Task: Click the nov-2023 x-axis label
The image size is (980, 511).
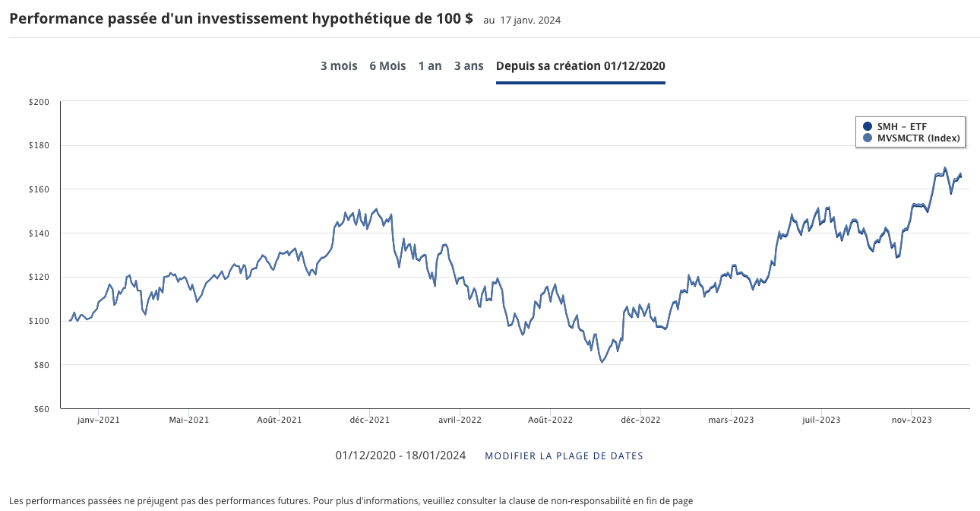Action: coord(912,419)
